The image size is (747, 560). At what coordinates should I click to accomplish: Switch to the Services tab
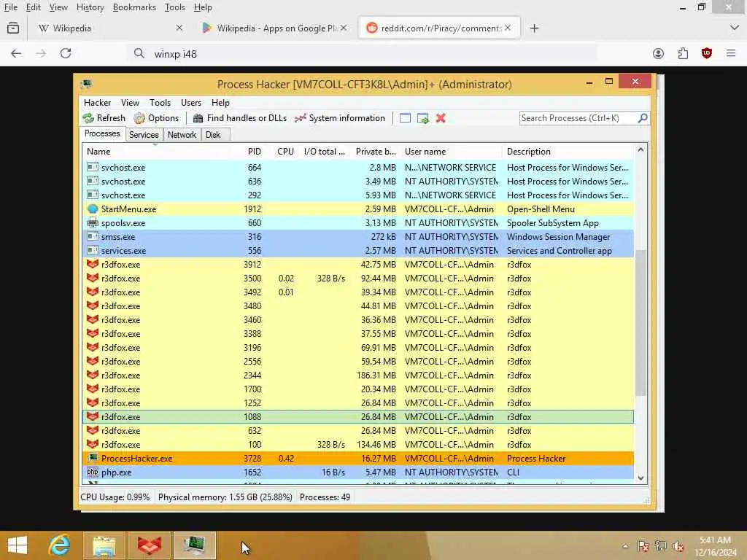coord(144,135)
